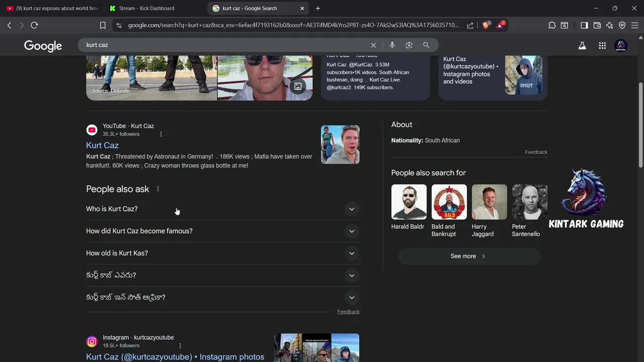Image resolution: width=644 pixels, height=362 pixels.
Task: Click the 'South African' nationality text
Action: click(442, 141)
